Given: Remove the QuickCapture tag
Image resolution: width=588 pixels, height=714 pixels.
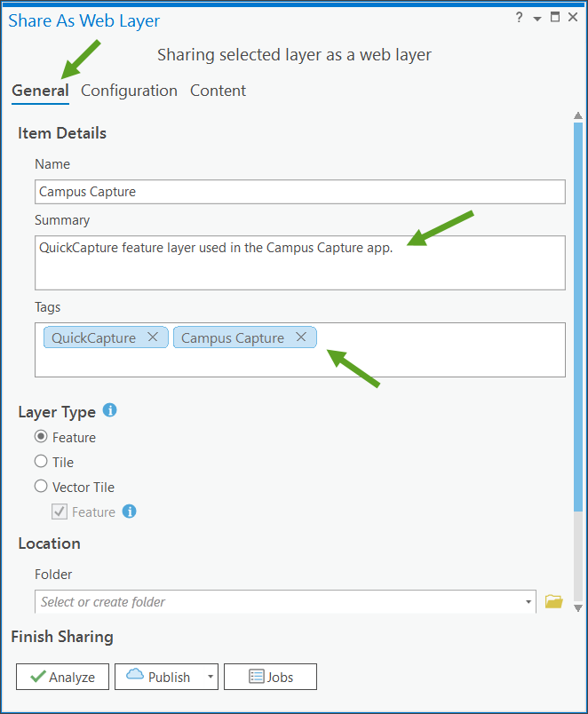Looking at the screenshot, I should coord(153,337).
